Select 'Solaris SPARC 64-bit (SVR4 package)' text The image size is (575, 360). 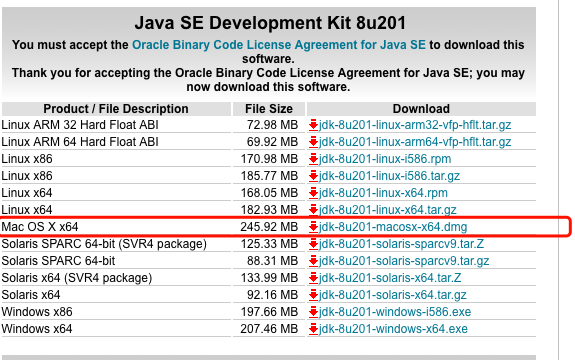click(x=104, y=244)
